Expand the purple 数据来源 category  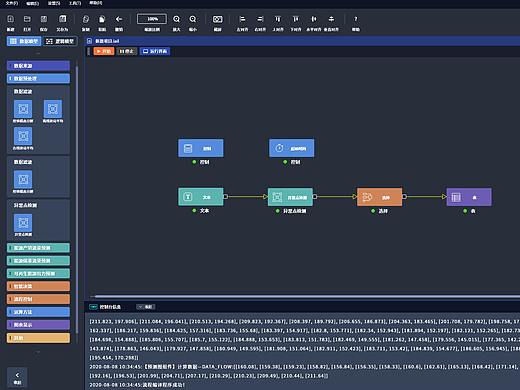tap(38, 66)
